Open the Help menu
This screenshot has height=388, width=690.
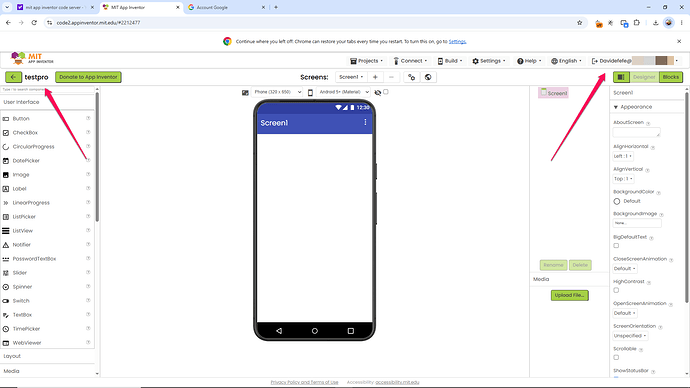point(529,61)
